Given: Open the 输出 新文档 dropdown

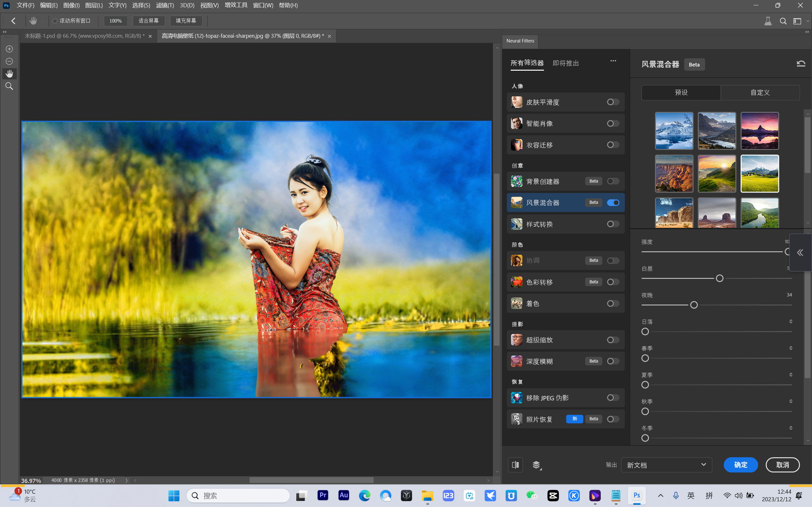Looking at the screenshot, I should tap(666, 465).
